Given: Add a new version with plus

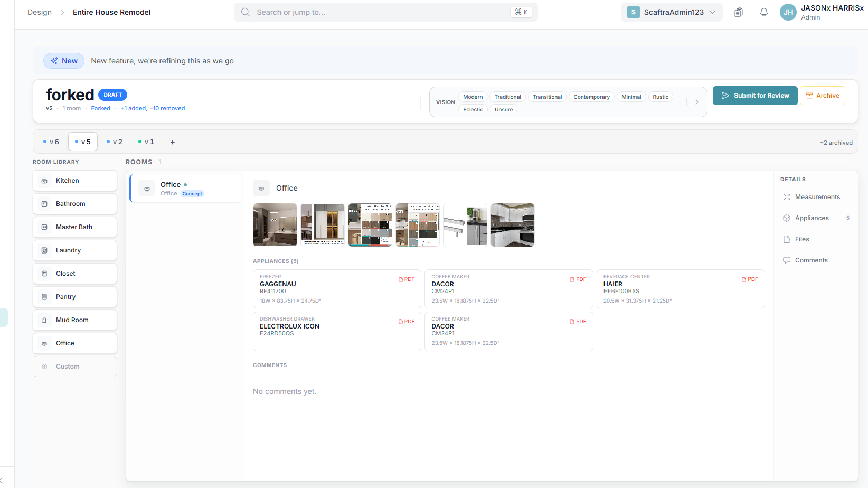Looking at the screenshot, I should pyautogui.click(x=173, y=142).
